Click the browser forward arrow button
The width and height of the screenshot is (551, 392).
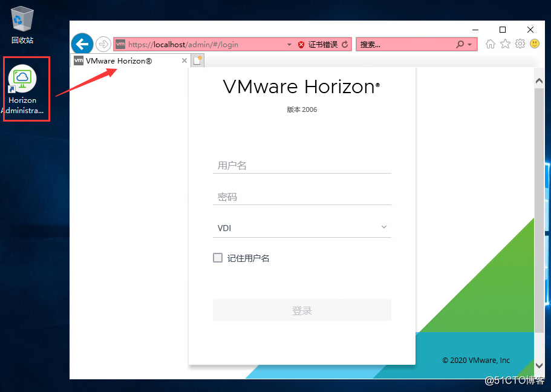103,44
